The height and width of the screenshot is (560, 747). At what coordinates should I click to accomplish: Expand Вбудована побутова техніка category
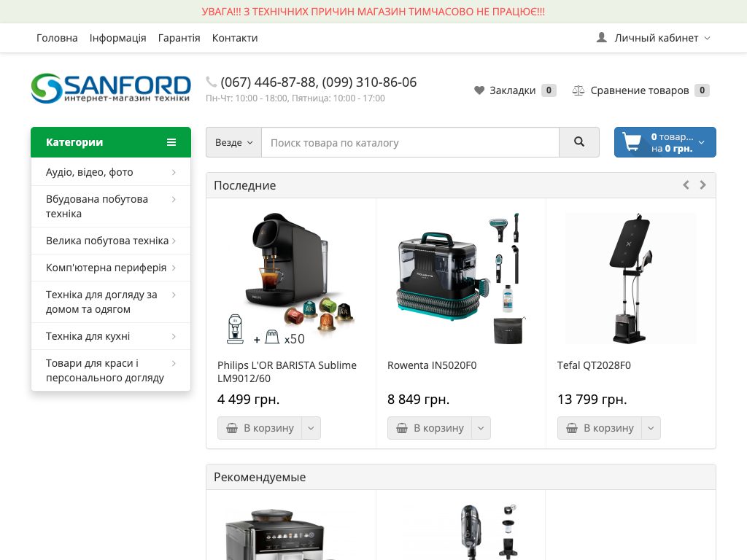click(x=174, y=199)
